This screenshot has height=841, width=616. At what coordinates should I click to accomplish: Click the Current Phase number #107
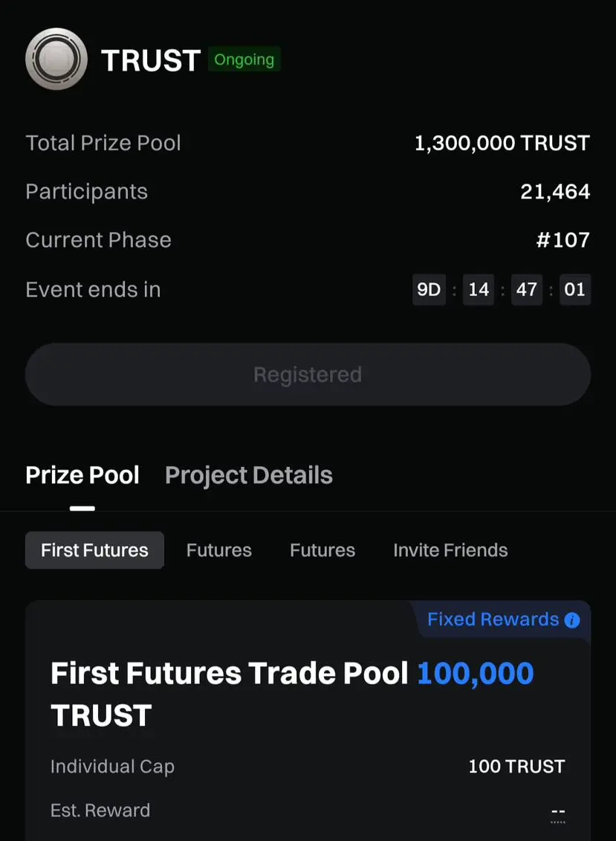click(x=565, y=240)
